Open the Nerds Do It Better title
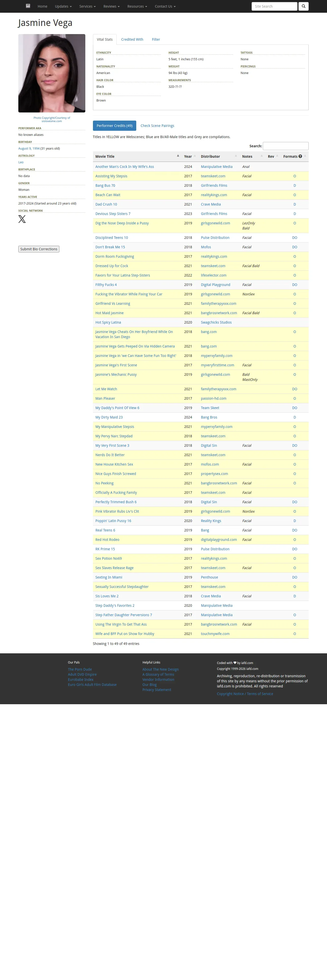The width and height of the screenshot is (327, 980). (x=110, y=455)
